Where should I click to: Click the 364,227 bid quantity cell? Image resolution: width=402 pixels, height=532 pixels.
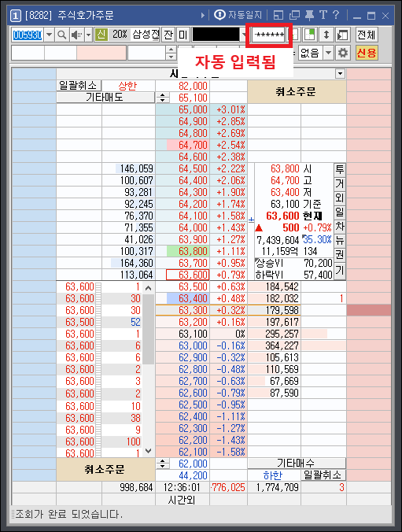pos(275,345)
